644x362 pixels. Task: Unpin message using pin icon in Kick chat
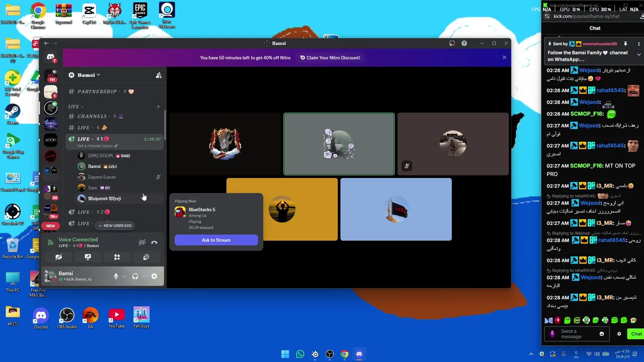(x=625, y=44)
